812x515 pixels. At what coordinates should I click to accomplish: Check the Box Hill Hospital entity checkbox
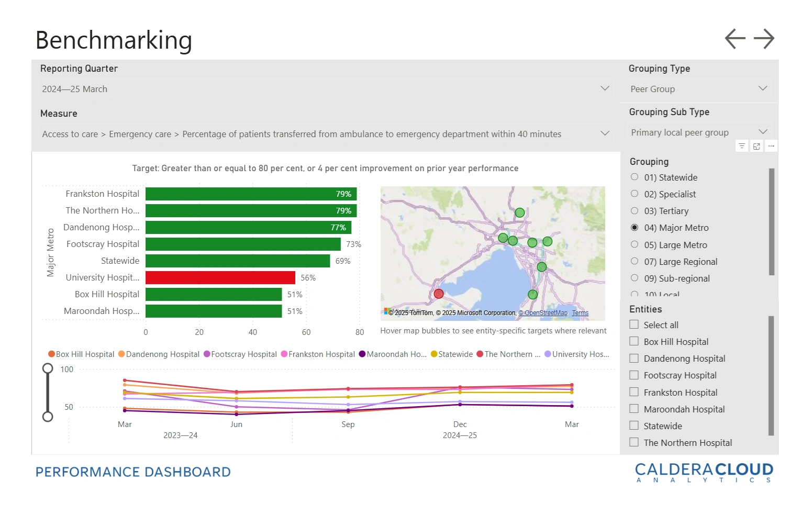634,341
